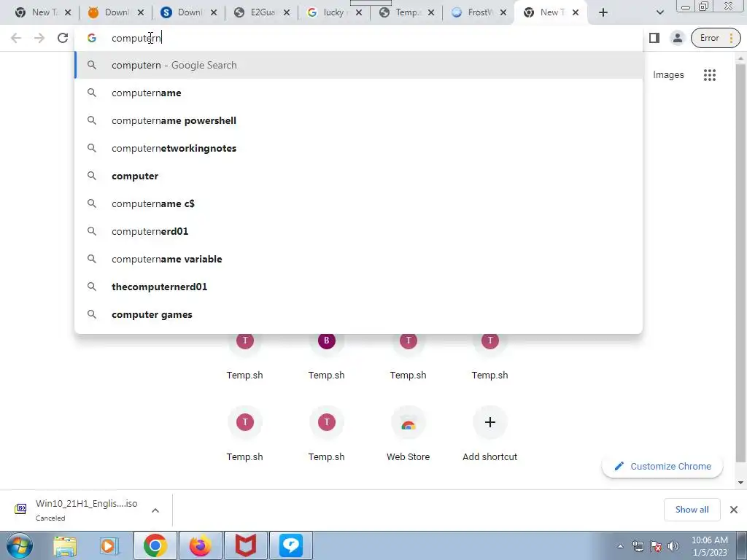This screenshot has height=560, width=747.
Task: Select 'computername powershell' suggestion
Action: [359, 120]
